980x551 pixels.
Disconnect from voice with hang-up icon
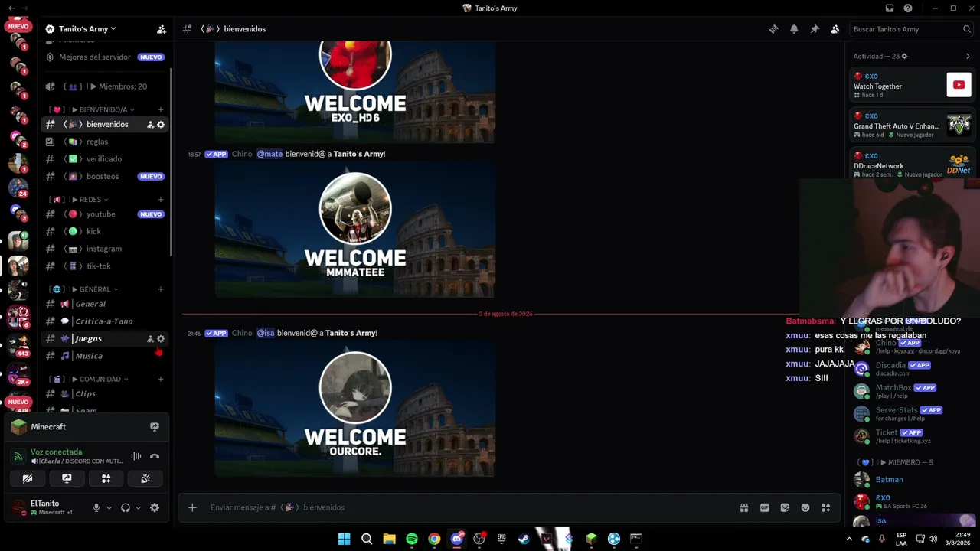coord(155,456)
